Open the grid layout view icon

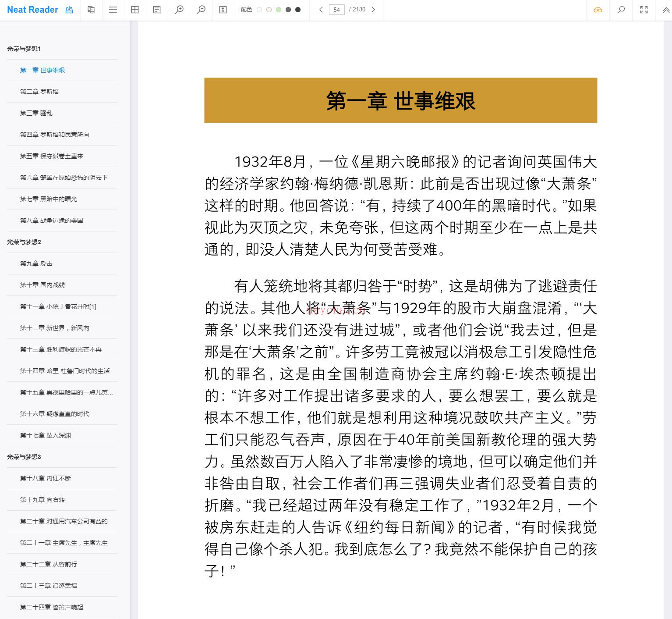click(x=135, y=10)
